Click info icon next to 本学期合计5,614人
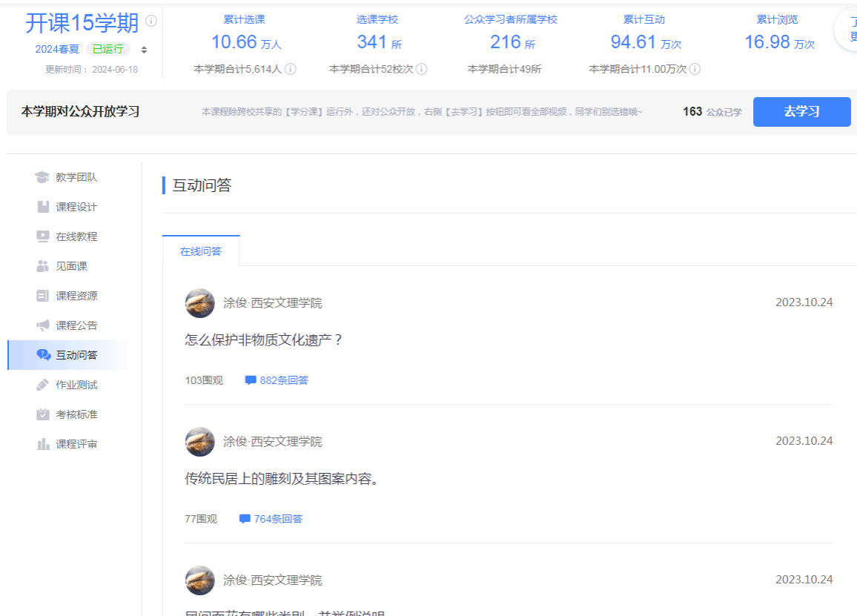This screenshot has width=857, height=616. click(291, 69)
